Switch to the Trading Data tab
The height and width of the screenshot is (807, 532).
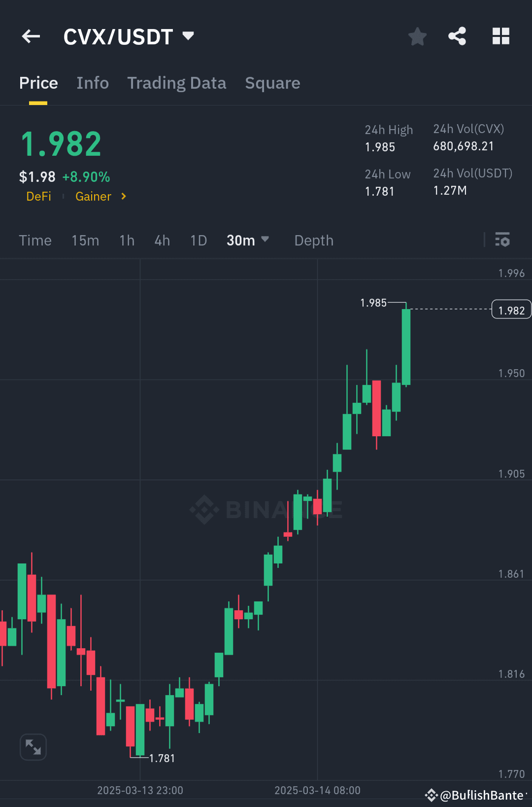pos(177,83)
